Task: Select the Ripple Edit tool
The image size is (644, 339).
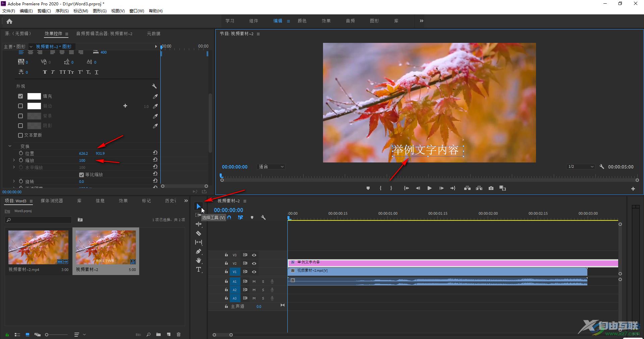Action: [199, 224]
